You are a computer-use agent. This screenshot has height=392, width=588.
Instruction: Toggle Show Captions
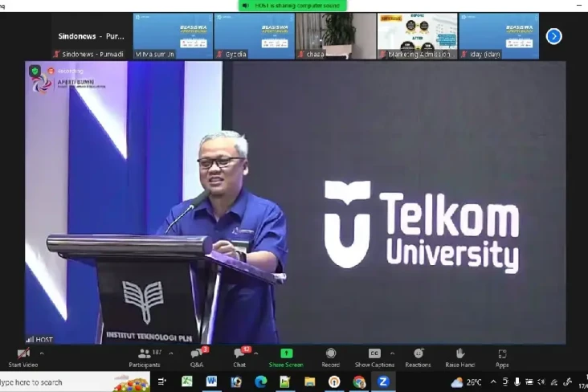coord(374,358)
